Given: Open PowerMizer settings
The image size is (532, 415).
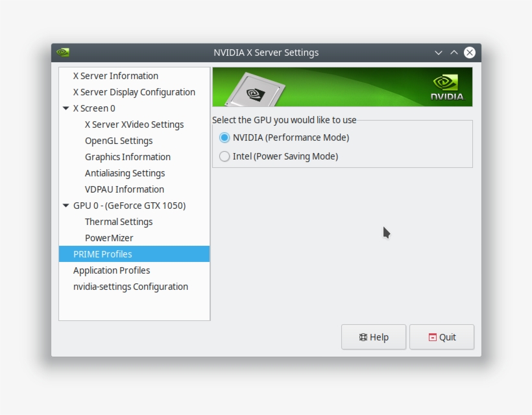Looking at the screenshot, I should [x=109, y=238].
